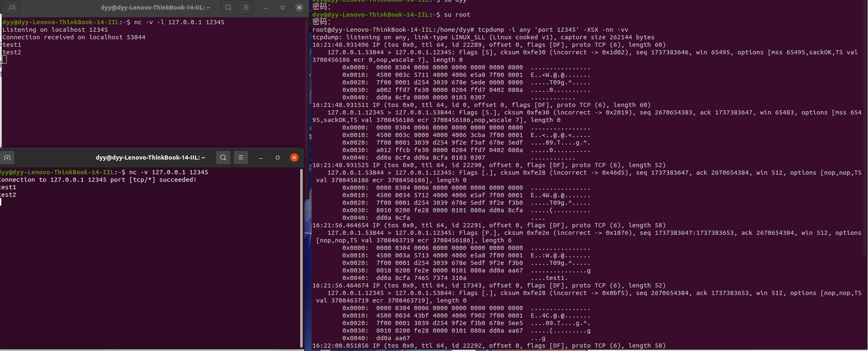Open hamburger menu in top nc listener terminal

pos(246,8)
